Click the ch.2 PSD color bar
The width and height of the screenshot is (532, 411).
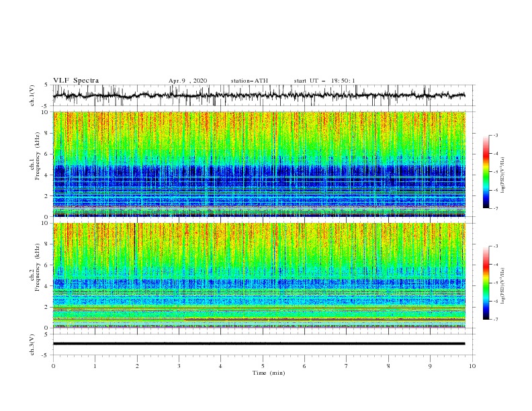click(486, 283)
